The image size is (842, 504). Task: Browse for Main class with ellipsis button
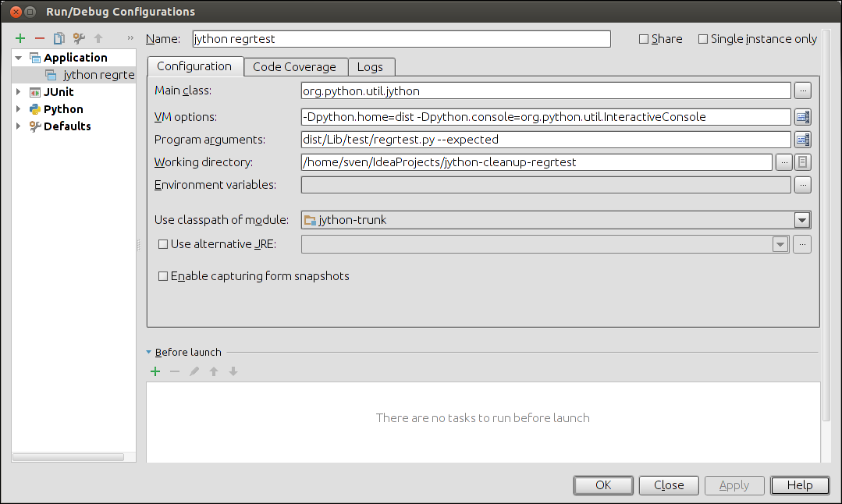802,91
